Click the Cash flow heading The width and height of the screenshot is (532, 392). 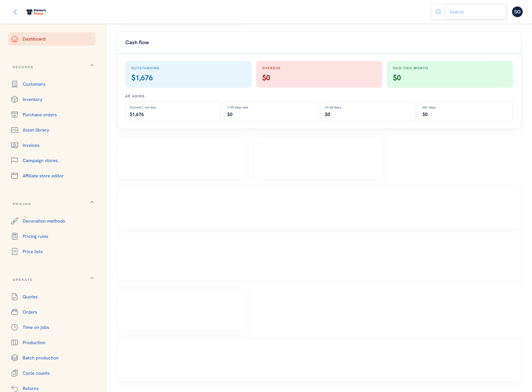point(137,43)
